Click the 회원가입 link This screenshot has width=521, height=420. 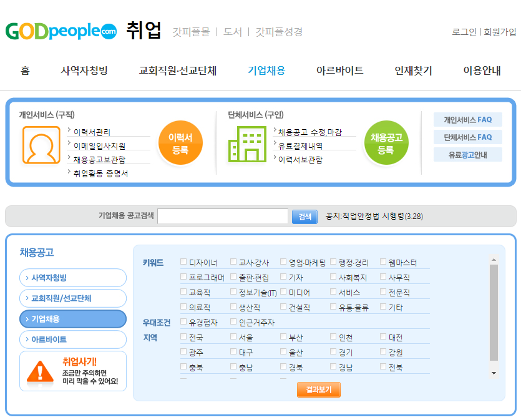pos(500,32)
